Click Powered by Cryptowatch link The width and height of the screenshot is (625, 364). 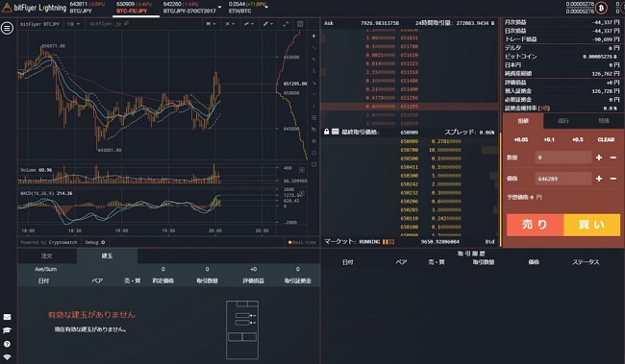tap(49, 242)
